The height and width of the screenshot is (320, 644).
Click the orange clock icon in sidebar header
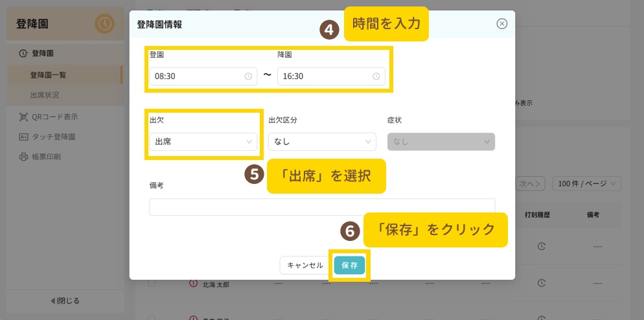point(104,24)
